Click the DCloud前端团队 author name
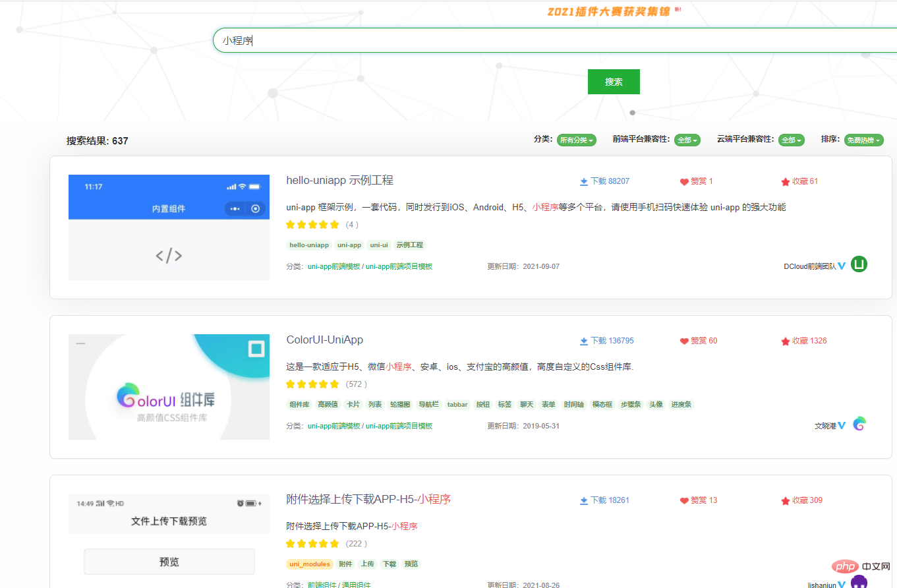897x588 pixels. 809,267
